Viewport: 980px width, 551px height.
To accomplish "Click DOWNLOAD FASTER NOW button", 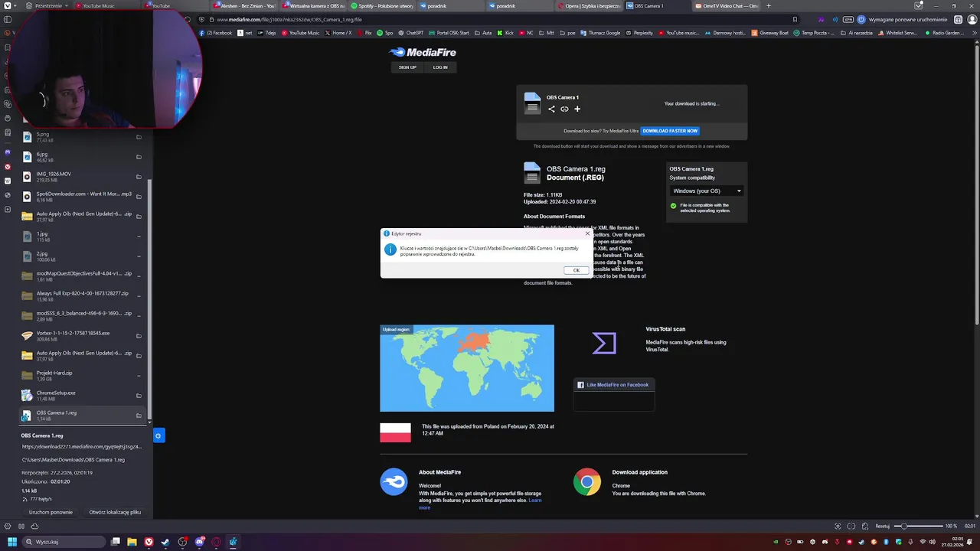I will tap(670, 131).
